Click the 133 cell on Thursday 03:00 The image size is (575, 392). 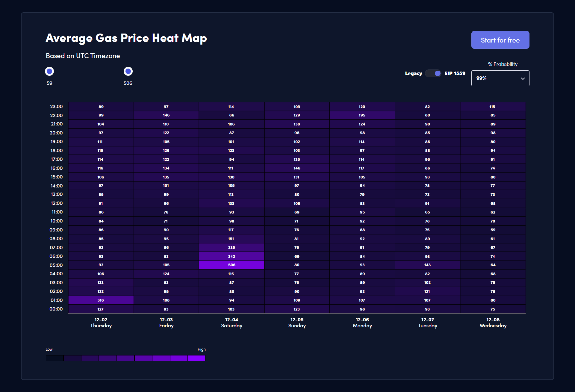[101, 283]
